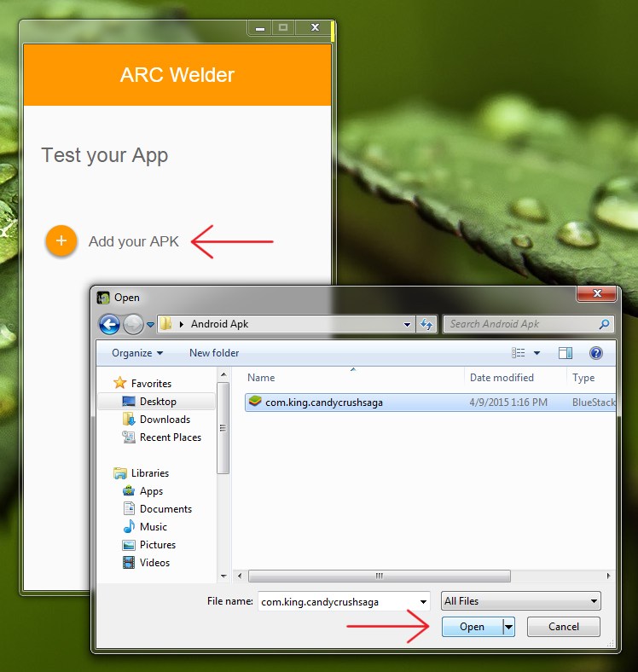Image resolution: width=638 pixels, height=672 pixels.
Task: Click the Documents page icon
Action: 129,509
